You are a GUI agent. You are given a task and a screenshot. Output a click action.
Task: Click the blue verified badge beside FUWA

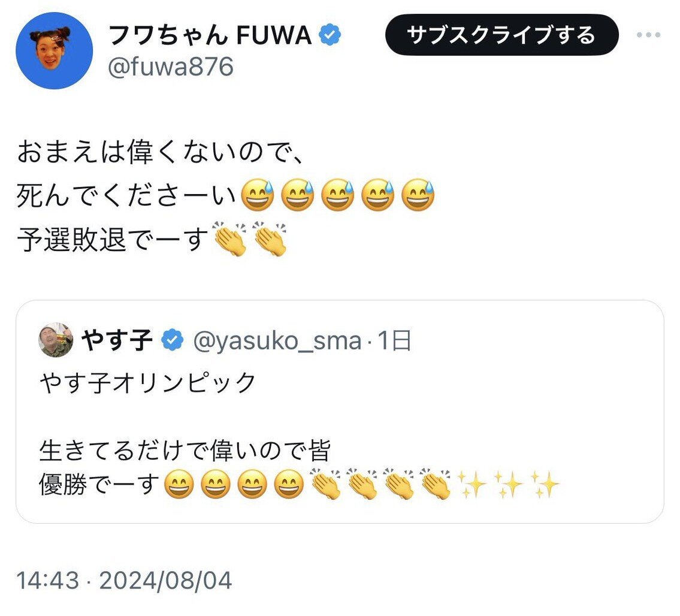coord(330,36)
